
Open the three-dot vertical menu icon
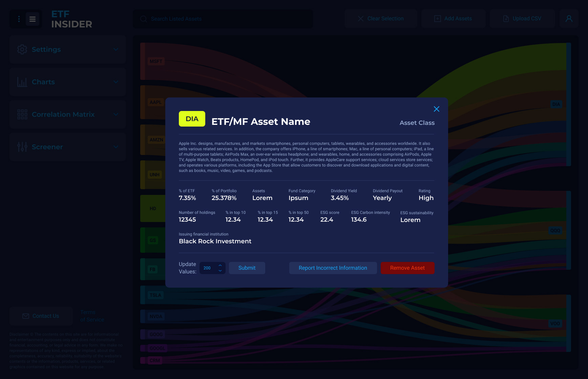coord(19,19)
